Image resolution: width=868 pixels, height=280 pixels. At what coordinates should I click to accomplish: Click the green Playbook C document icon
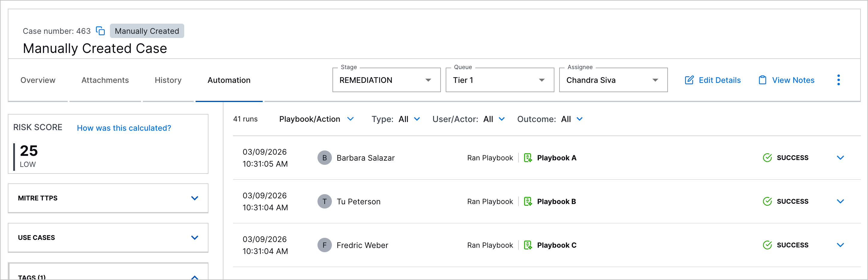[x=528, y=245]
